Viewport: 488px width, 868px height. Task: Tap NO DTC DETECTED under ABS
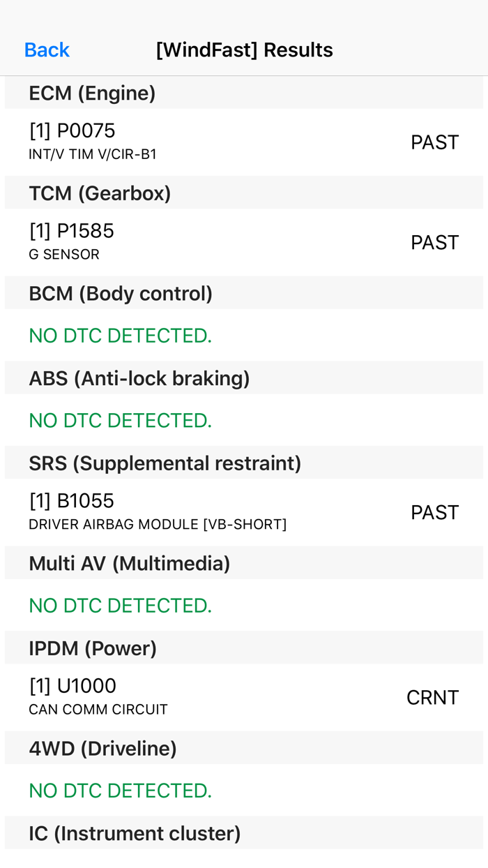coord(120,420)
